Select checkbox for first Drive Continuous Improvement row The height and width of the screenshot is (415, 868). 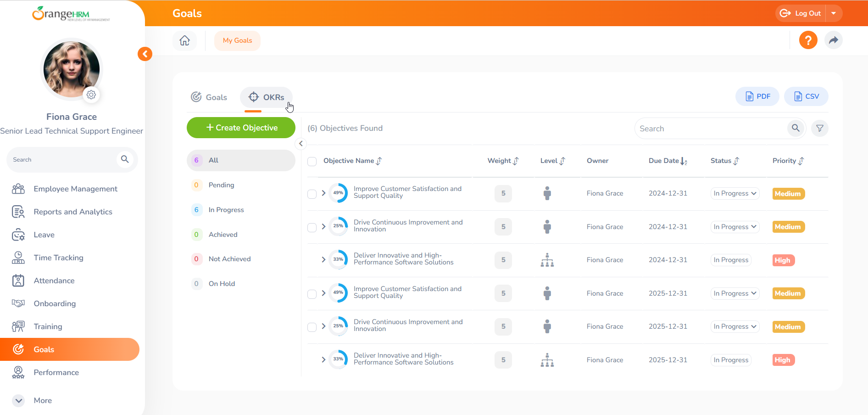[312, 227]
